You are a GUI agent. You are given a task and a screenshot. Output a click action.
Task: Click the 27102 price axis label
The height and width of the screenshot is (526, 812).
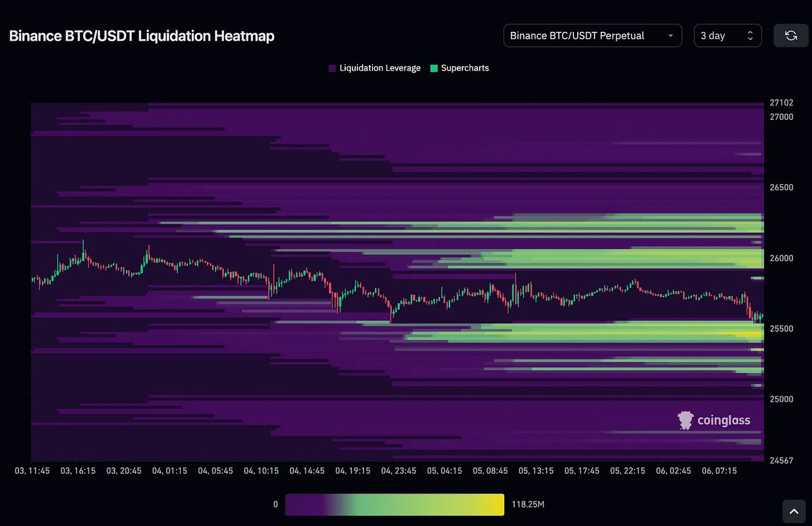tap(782, 103)
